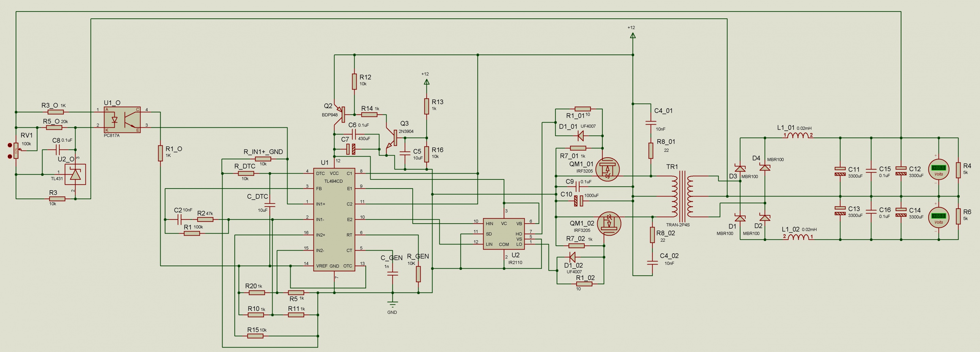The image size is (980, 352).
Task: Select the R_GEN 10K resistor symbol
Action: pyautogui.click(x=419, y=274)
